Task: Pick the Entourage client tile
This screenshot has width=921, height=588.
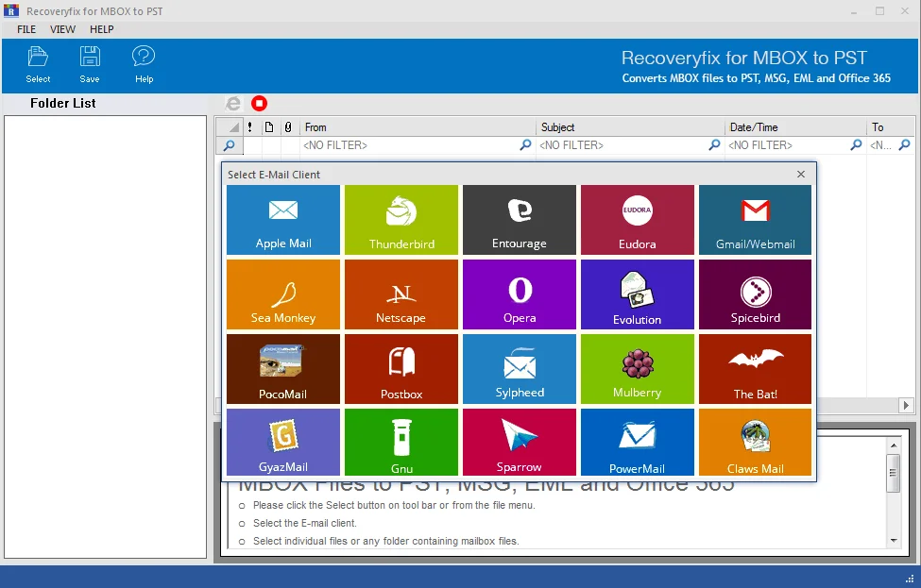Action: tap(520, 220)
